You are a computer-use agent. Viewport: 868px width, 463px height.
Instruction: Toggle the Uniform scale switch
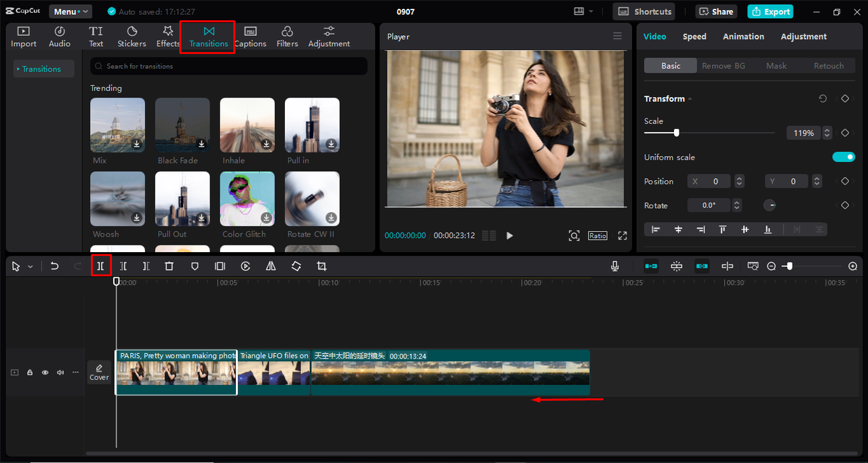point(844,157)
